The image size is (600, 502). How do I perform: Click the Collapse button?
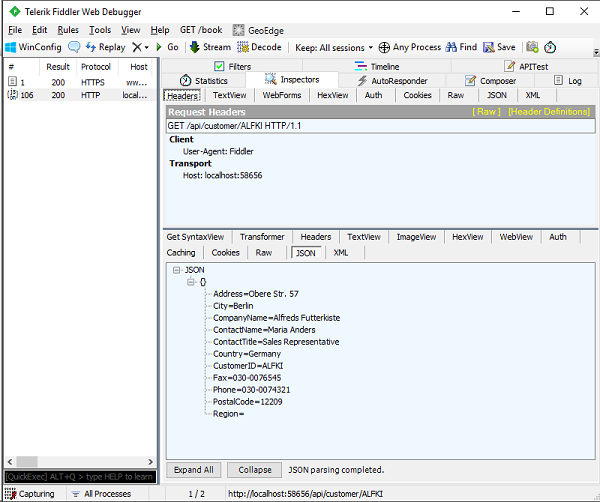[254, 470]
